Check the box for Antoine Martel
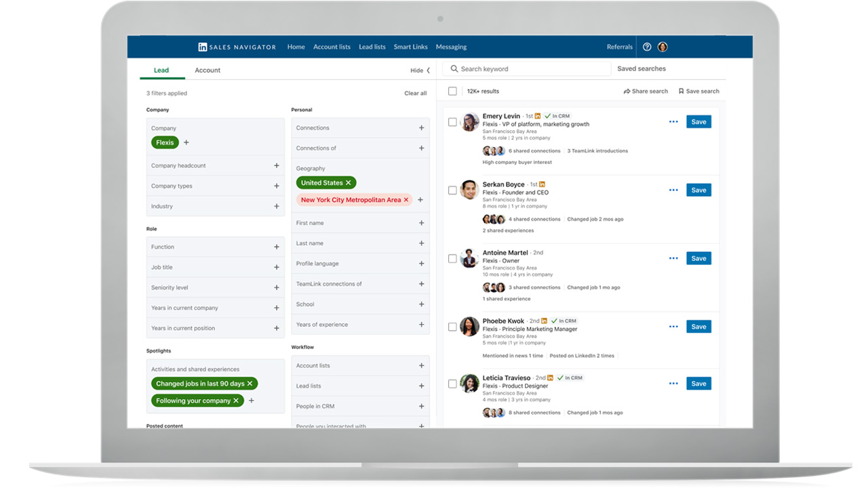The height and width of the screenshot is (488, 868). coord(452,258)
